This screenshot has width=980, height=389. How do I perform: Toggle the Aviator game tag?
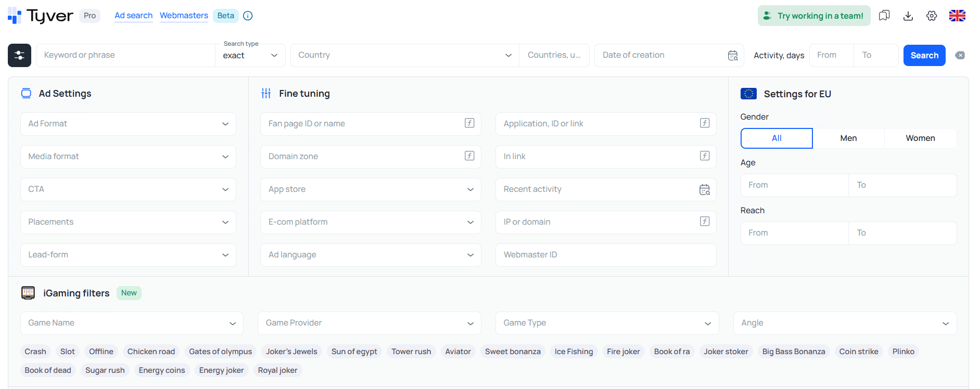pos(458,352)
